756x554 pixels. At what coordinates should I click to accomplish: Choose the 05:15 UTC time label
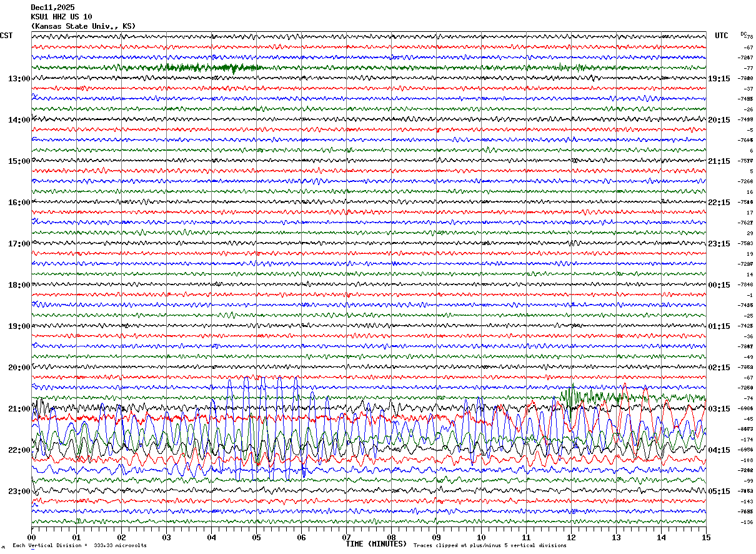pos(719,491)
